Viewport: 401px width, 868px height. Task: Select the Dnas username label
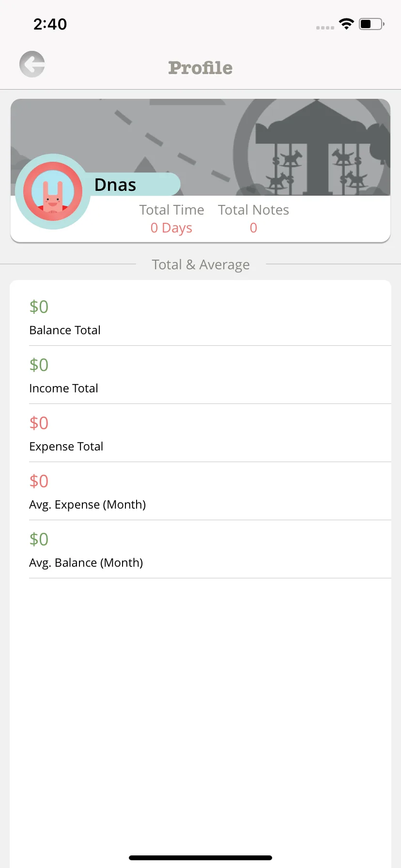pyautogui.click(x=115, y=185)
